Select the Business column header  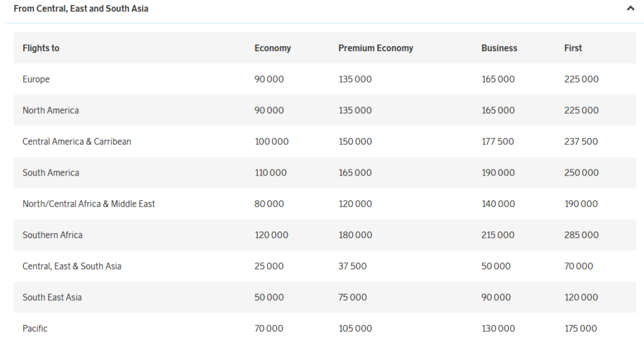pos(499,48)
